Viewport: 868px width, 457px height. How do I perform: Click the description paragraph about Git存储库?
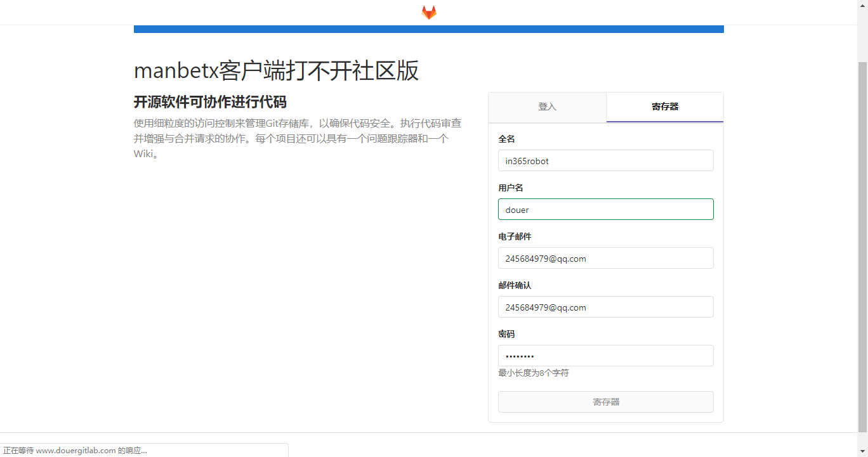point(298,138)
